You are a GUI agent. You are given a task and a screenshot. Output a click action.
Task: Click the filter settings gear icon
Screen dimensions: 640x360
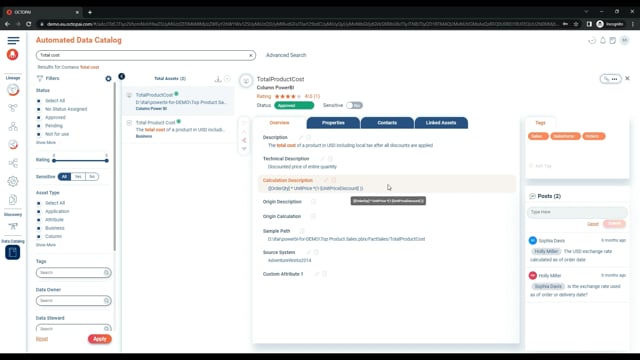(108, 78)
